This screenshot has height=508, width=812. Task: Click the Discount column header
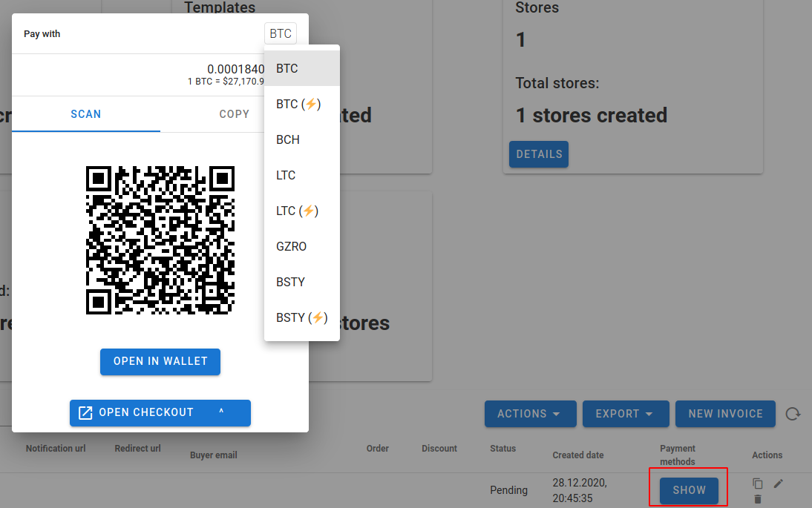click(x=439, y=449)
